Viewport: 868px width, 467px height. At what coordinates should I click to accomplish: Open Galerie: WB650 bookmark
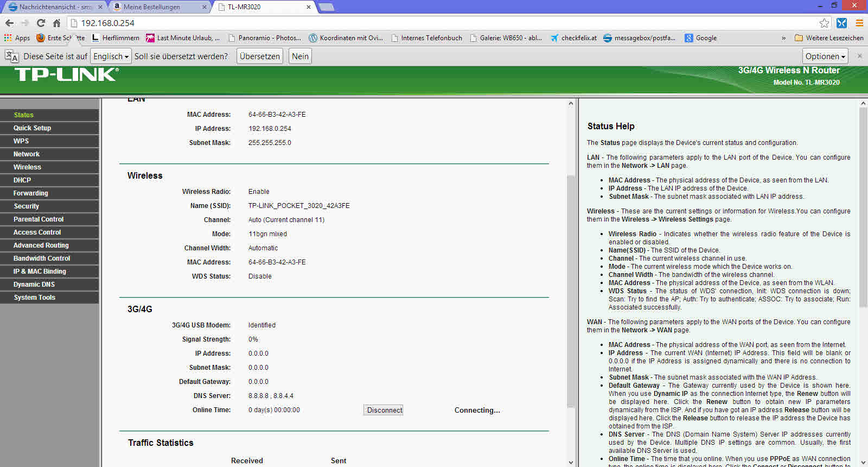click(506, 38)
